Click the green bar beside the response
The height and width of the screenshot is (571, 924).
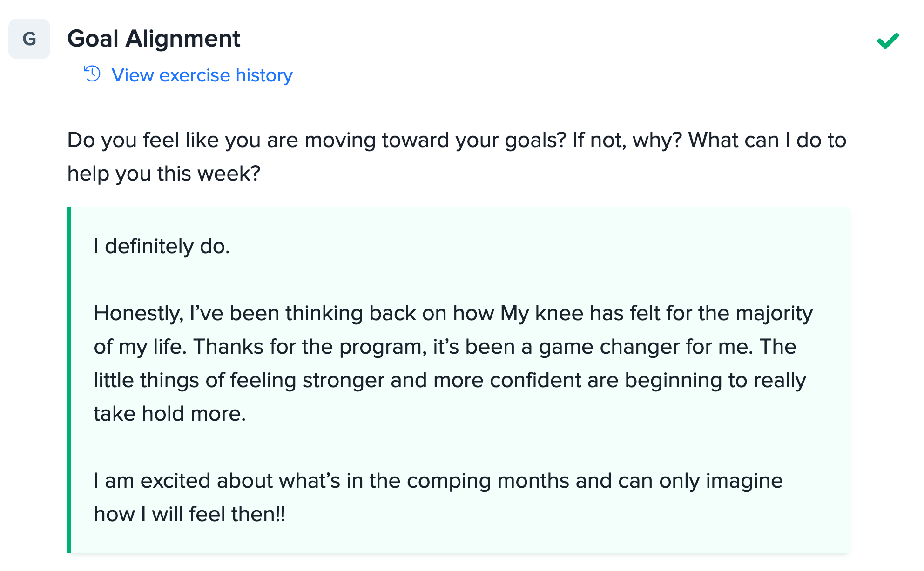pyautogui.click(x=69, y=380)
